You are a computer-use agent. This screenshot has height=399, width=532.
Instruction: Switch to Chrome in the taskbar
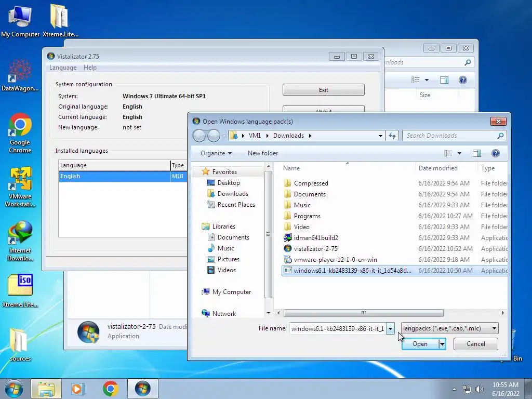coord(111,389)
